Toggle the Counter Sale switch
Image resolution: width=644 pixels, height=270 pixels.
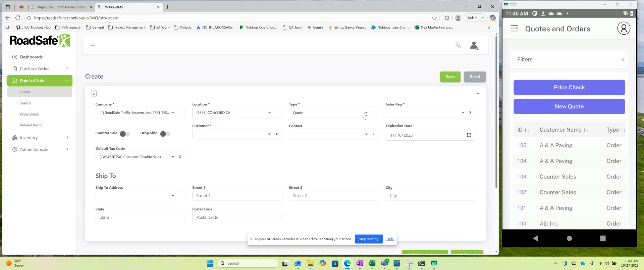click(125, 134)
